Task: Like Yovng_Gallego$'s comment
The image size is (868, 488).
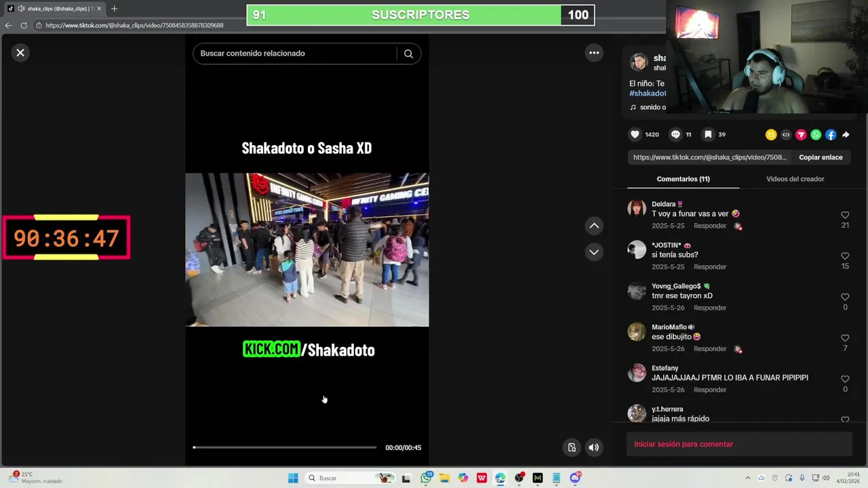Action: coord(845,298)
